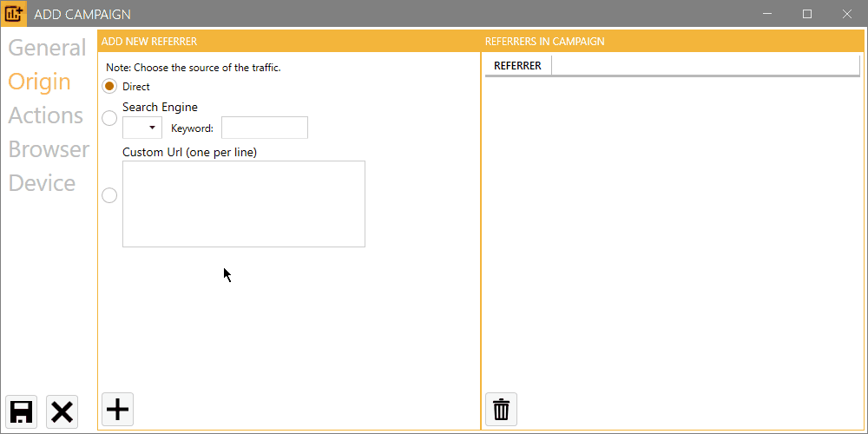This screenshot has height=434, width=868.
Task: Focus the Keyword text field
Action: point(264,128)
